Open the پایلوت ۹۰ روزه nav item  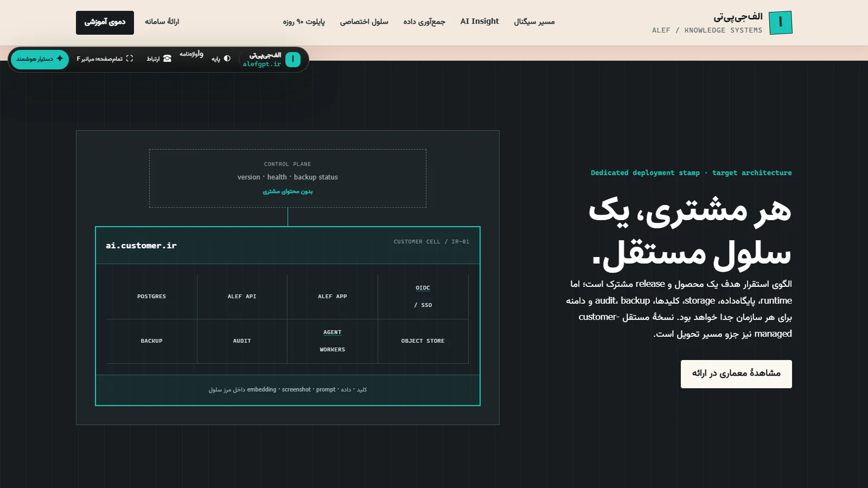pos(304,22)
